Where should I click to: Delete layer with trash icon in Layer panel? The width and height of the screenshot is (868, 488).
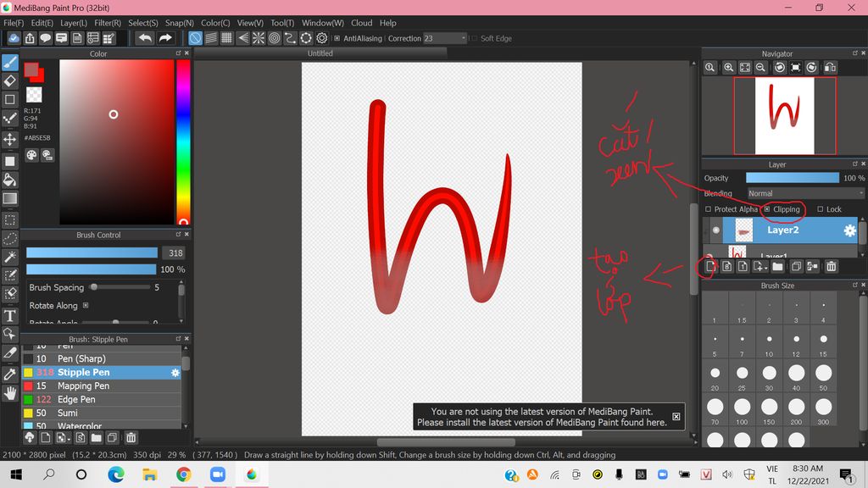coord(831,267)
